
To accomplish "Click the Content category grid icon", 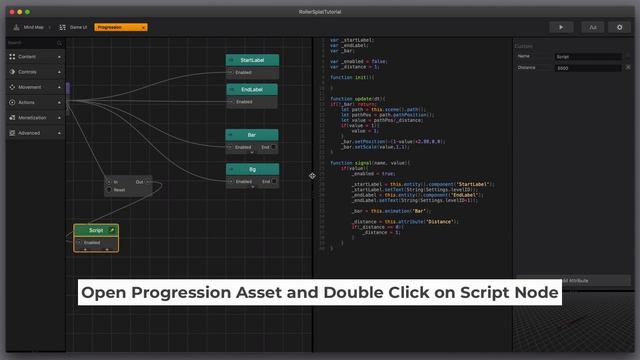I will 12,57.
